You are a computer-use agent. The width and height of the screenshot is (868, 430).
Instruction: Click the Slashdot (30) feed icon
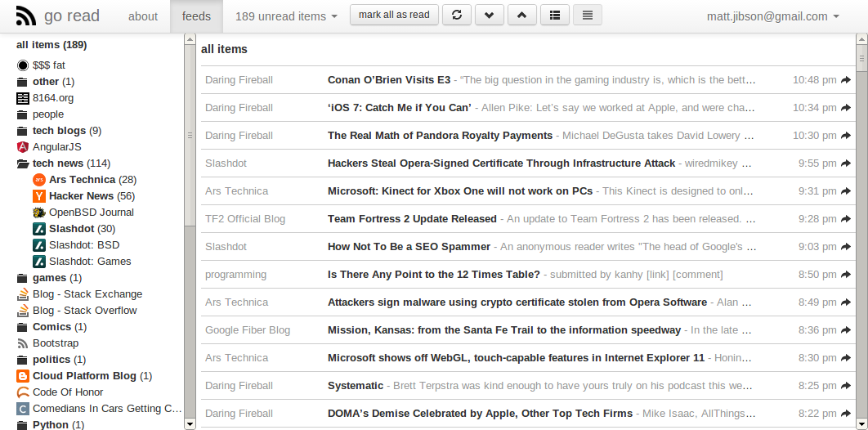pos(38,229)
